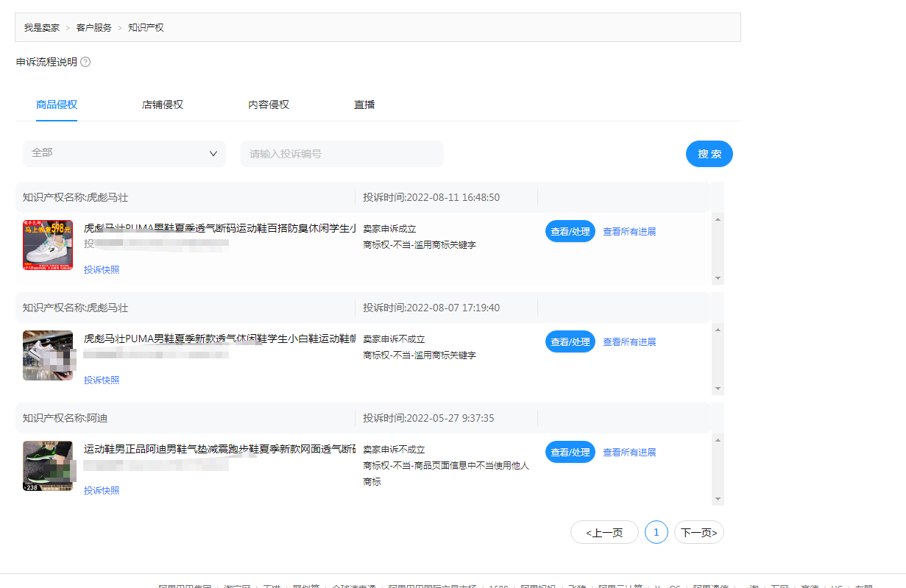Switch to the 直播 tab
Viewport: 906px width, 588px height.
click(364, 105)
